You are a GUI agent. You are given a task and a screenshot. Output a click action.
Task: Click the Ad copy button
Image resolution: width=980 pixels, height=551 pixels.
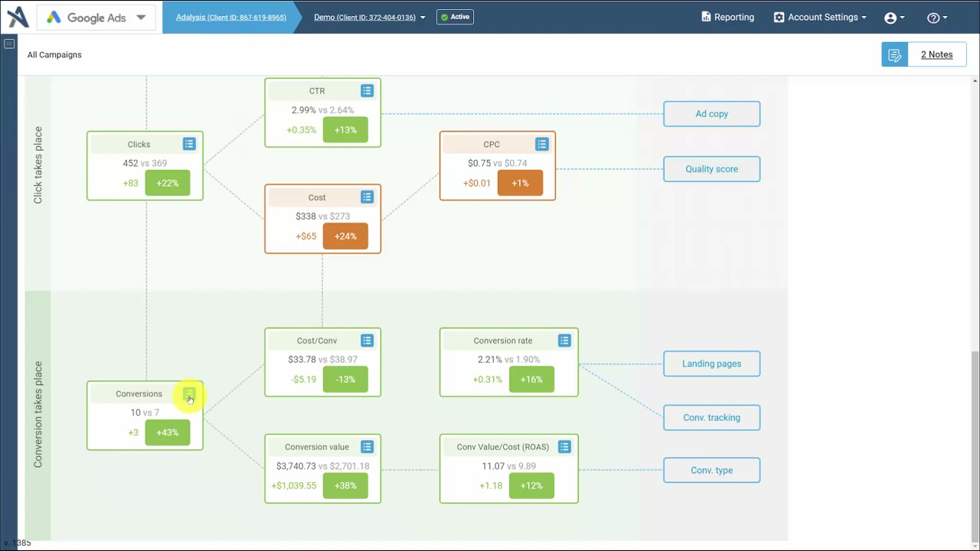[711, 113]
